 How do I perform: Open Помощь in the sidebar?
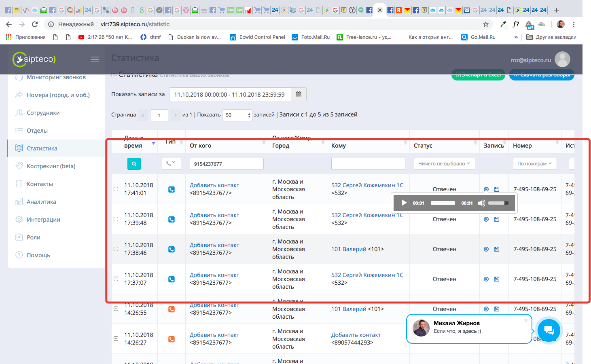[38, 255]
